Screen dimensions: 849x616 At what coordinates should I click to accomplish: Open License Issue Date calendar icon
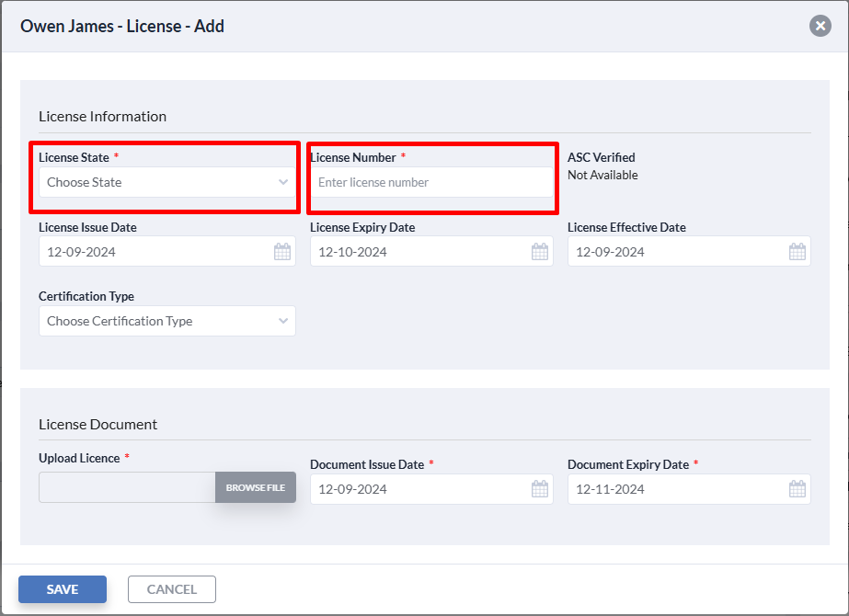(x=282, y=252)
